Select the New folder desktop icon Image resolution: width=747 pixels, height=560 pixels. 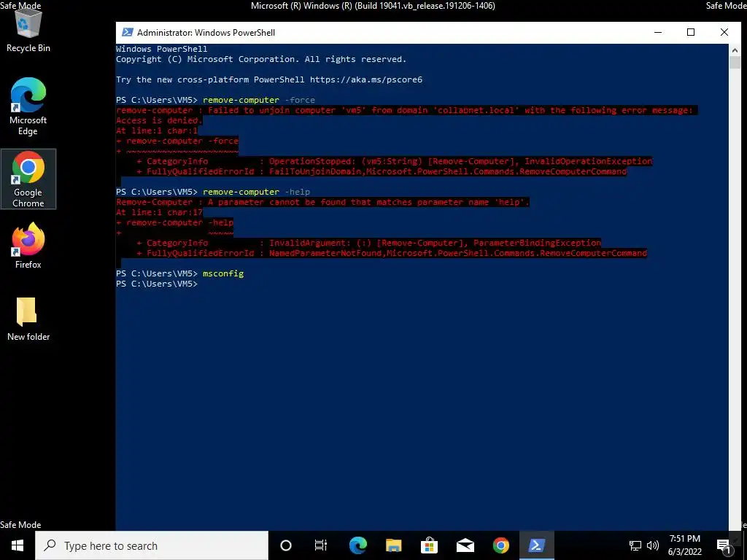click(28, 319)
